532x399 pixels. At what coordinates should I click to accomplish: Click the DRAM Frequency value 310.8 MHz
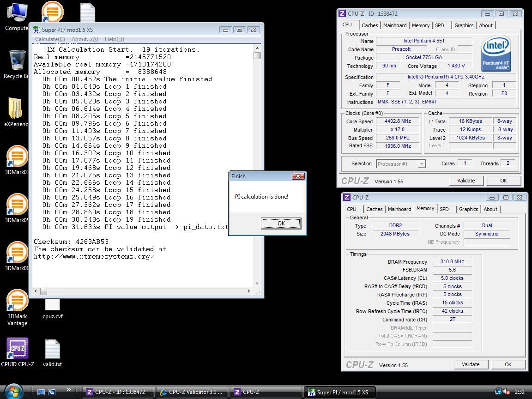(x=452, y=261)
